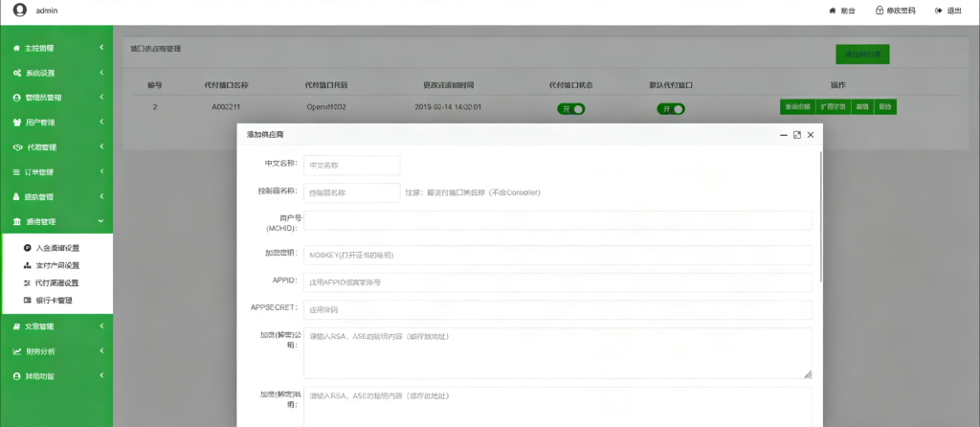The image size is (980, 427).
Task: Maximize the 添加供应商 dialog
Action: coord(797,135)
